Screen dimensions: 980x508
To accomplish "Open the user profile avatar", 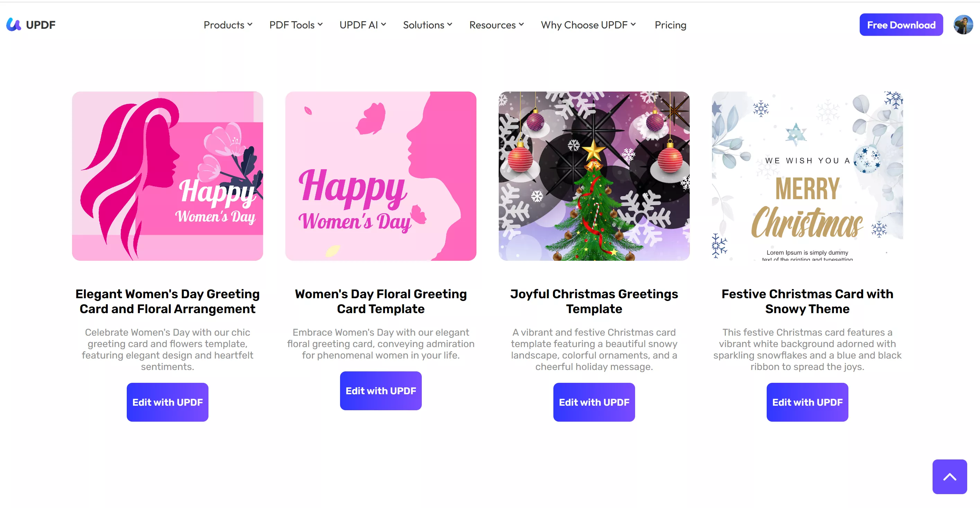I will [x=963, y=25].
